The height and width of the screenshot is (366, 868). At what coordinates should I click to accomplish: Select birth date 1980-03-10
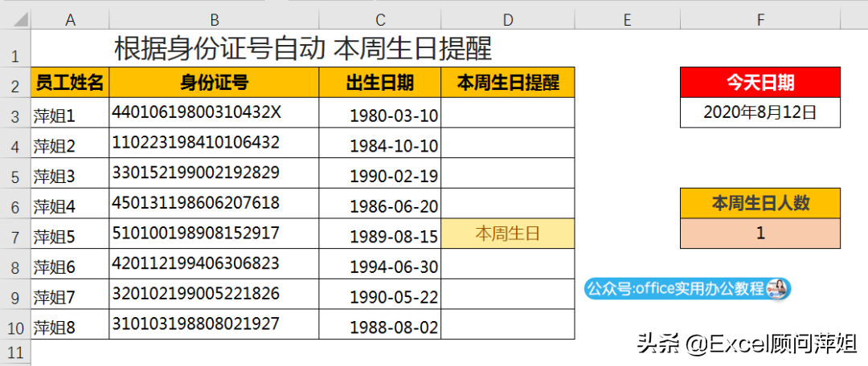(380, 113)
